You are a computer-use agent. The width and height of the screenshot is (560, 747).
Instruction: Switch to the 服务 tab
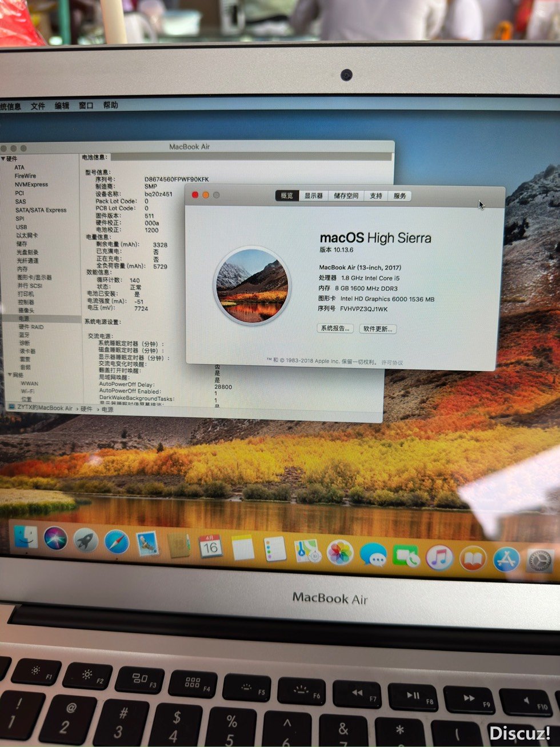click(x=400, y=196)
